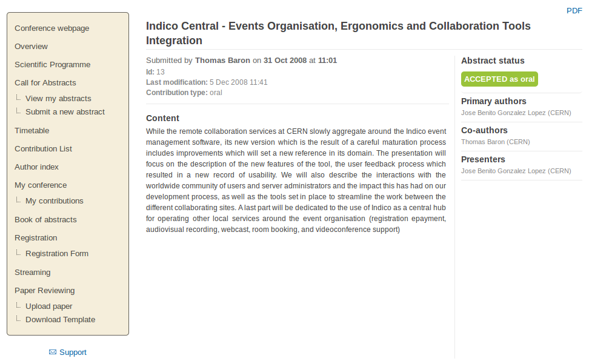Open My contributions sub-item
This screenshot has height=364, width=589.
pyautogui.click(x=55, y=200)
